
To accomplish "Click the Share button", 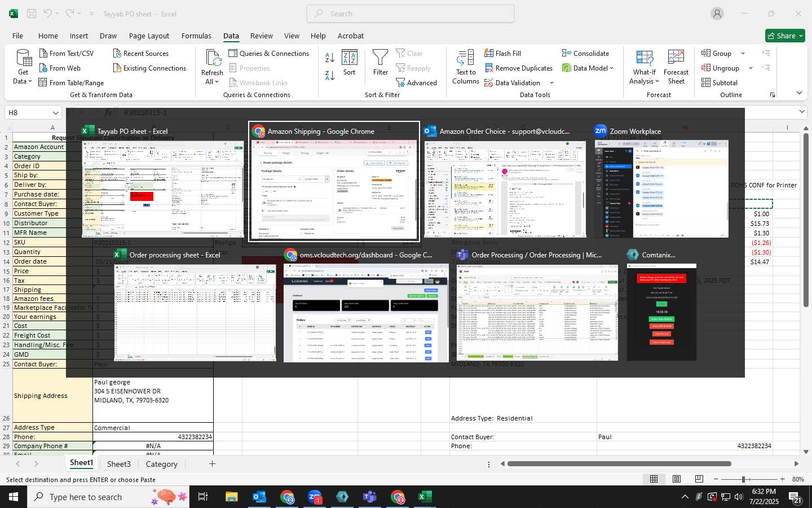I will click(x=785, y=36).
